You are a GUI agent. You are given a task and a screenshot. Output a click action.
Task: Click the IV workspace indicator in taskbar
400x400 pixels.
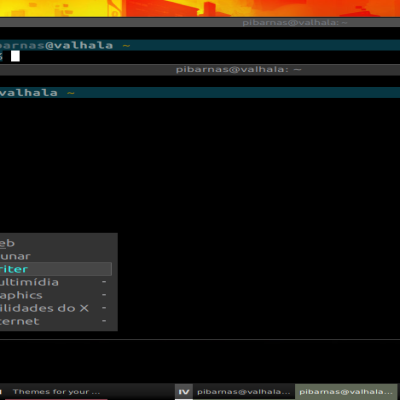[x=184, y=392]
